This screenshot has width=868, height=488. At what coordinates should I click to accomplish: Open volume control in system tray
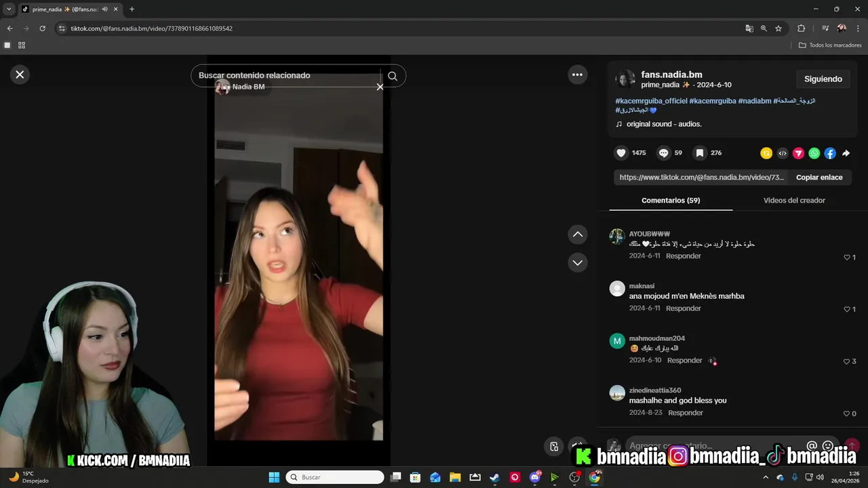818,477
